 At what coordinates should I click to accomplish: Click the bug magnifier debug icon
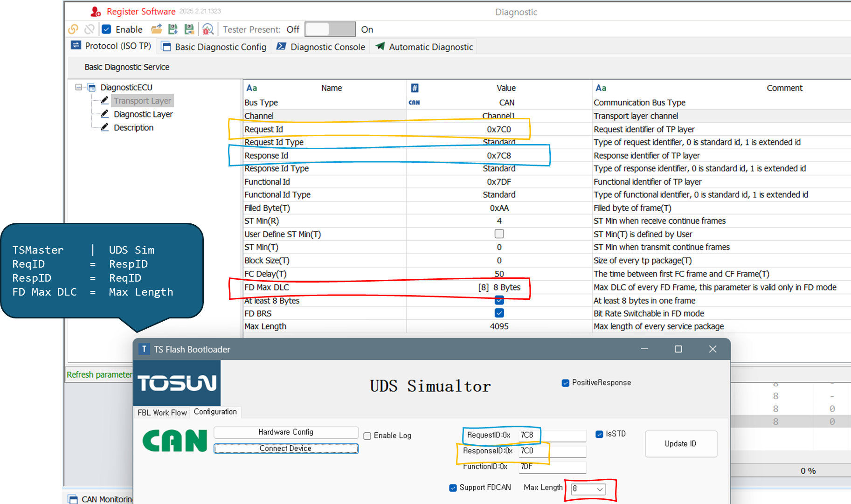[x=208, y=29]
